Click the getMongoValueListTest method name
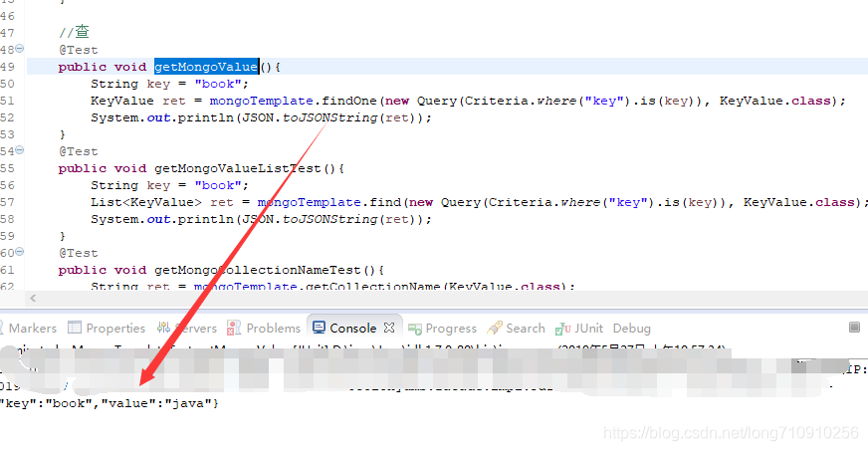This screenshot has height=451, width=868. tap(238, 168)
